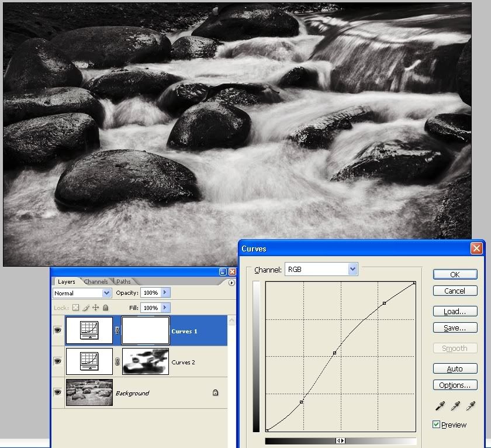Hide the Background layer with eye icon
Viewport: 491px width, 448px height.
coord(58,392)
